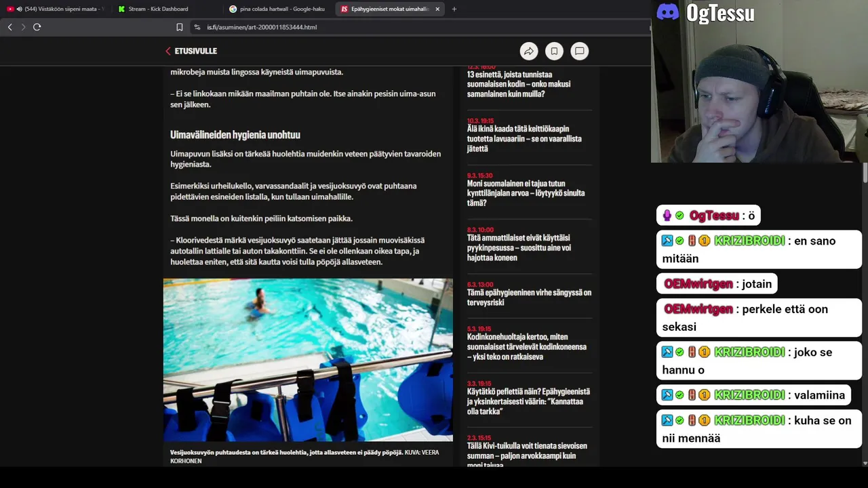Click OgTessu username in chat
868x488 pixels.
(714, 216)
